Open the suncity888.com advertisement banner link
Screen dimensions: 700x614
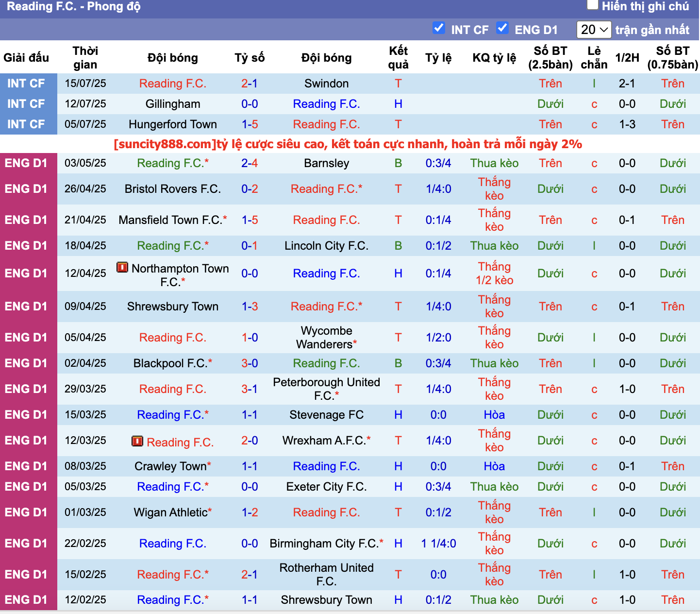(x=348, y=144)
